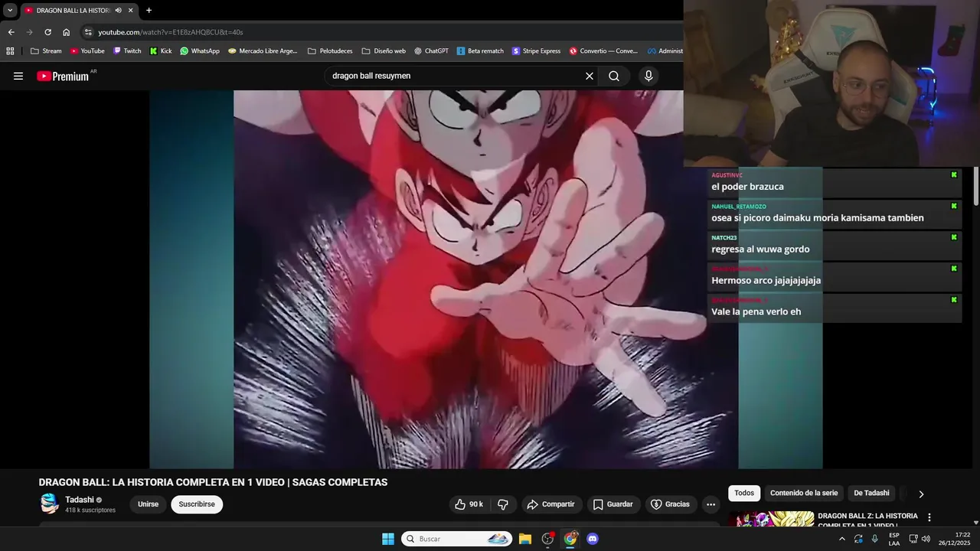Dislike the video with thumbs-down icon
This screenshot has width=980, height=551.
pyautogui.click(x=503, y=504)
